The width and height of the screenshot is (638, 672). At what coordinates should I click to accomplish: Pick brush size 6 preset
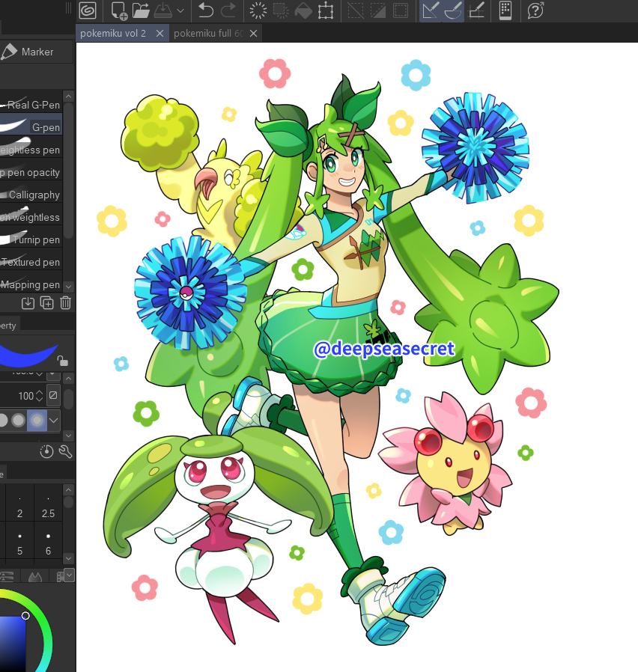tap(49, 545)
